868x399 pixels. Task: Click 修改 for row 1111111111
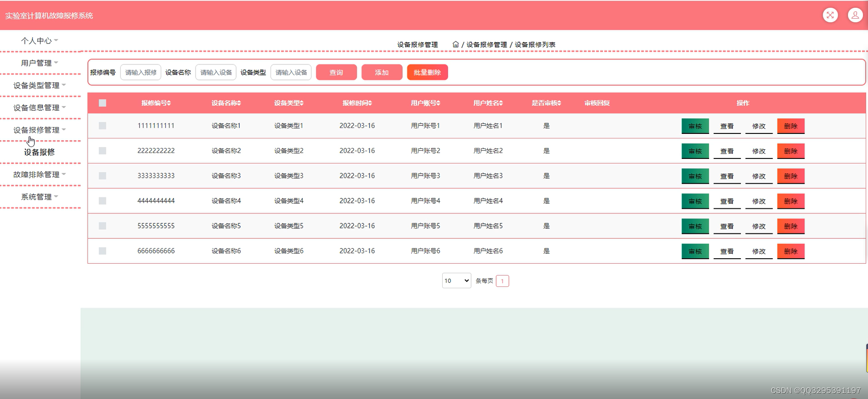759,126
